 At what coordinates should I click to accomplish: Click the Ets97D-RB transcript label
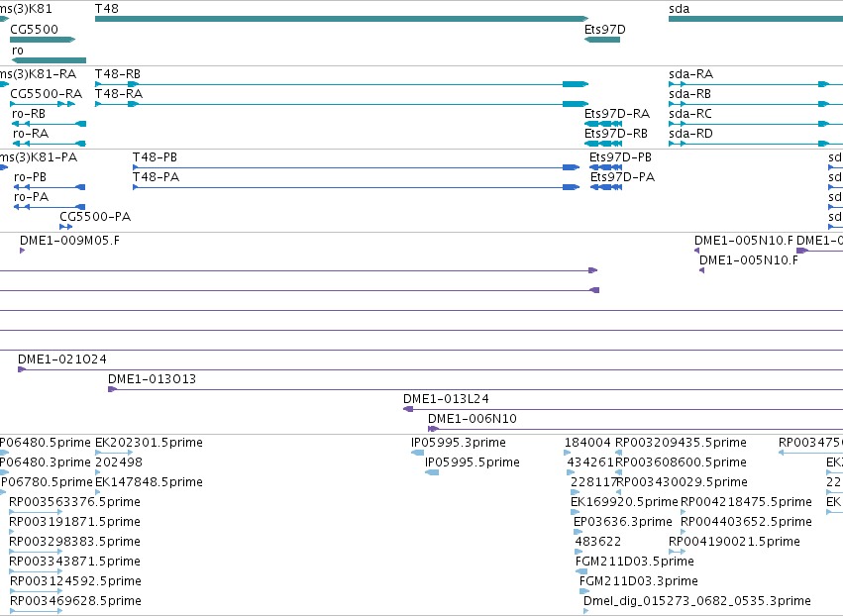[x=615, y=134]
